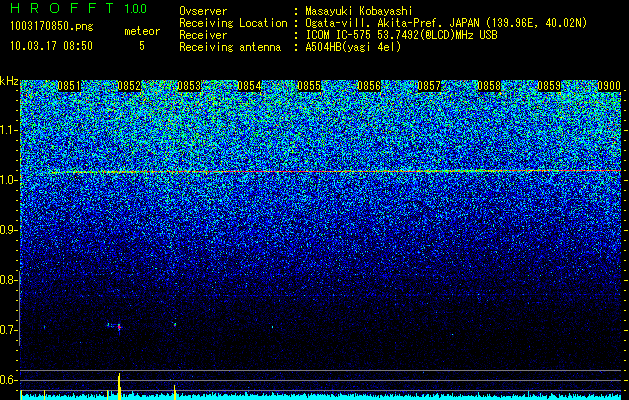Select the A504HB(yagi 4el) antenna text
The height and width of the screenshot is (400, 629).
(353, 47)
